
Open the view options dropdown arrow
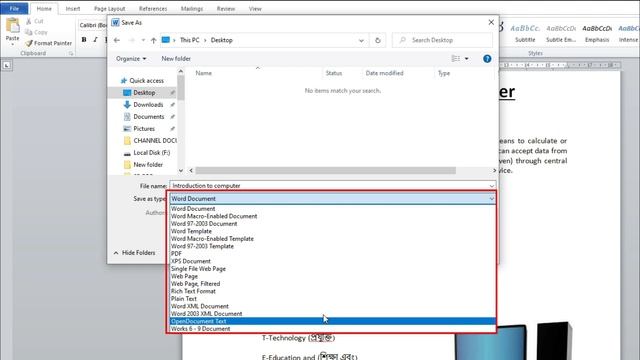[467, 59]
